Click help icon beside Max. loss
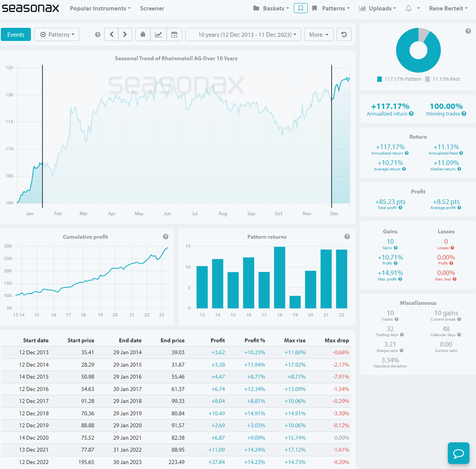476x469 pixels. coord(455,279)
